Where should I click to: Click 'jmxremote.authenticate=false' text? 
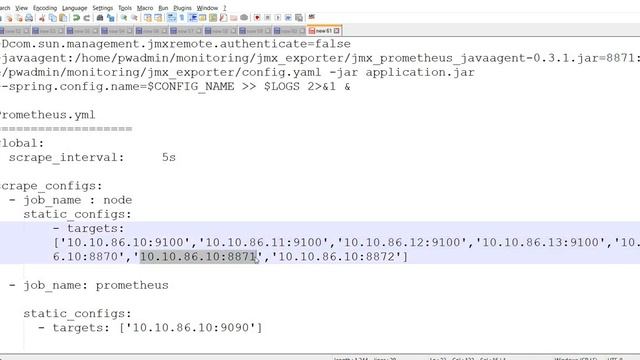tap(249, 44)
